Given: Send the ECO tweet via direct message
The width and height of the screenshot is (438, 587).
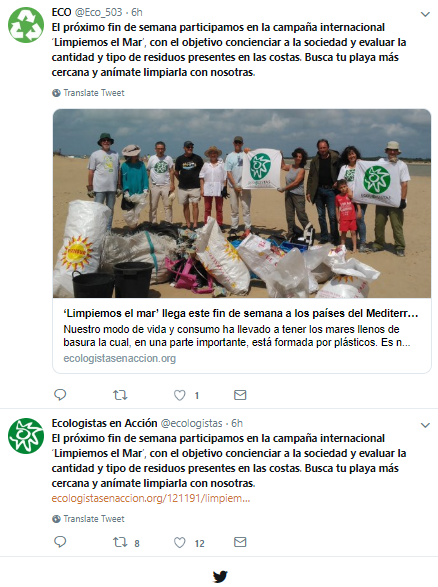Looking at the screenshot, I should [240, 395].
